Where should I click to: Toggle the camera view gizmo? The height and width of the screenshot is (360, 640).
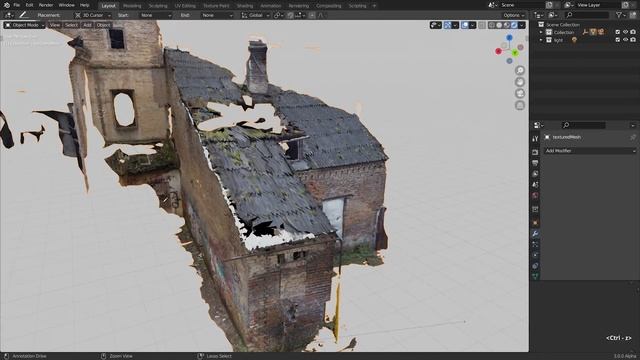[x=520, y=94]
